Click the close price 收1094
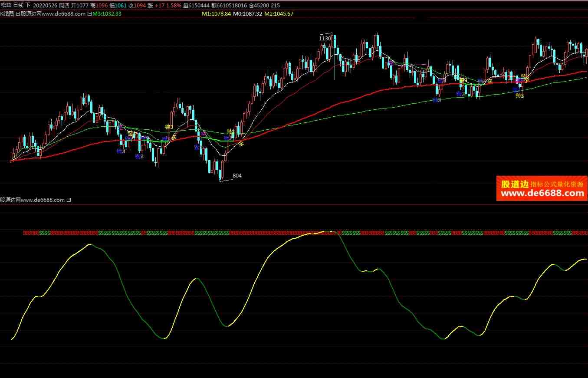 point(137,6)
